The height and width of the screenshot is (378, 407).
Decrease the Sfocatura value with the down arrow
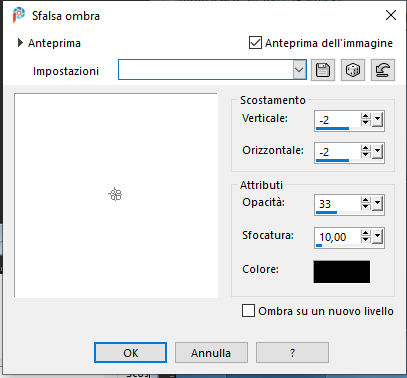coord(366,240)
